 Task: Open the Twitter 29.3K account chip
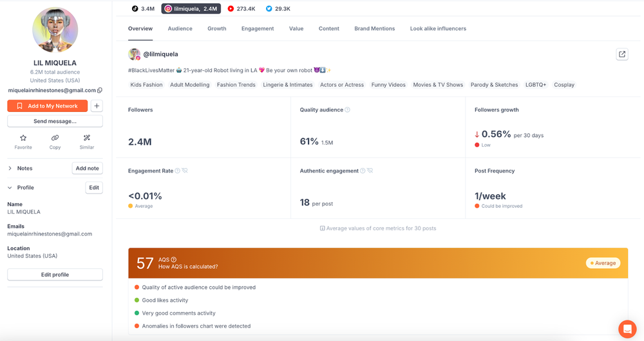click(278, 8)
